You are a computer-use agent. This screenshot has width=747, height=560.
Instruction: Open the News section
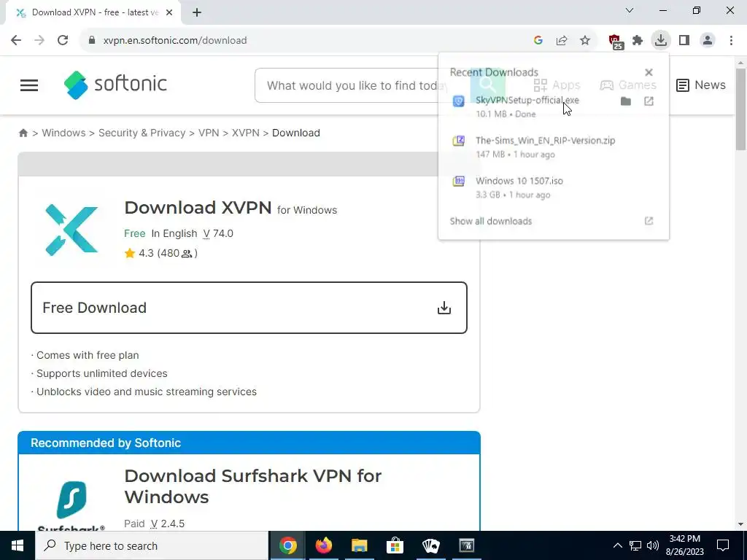click(701, 85)
